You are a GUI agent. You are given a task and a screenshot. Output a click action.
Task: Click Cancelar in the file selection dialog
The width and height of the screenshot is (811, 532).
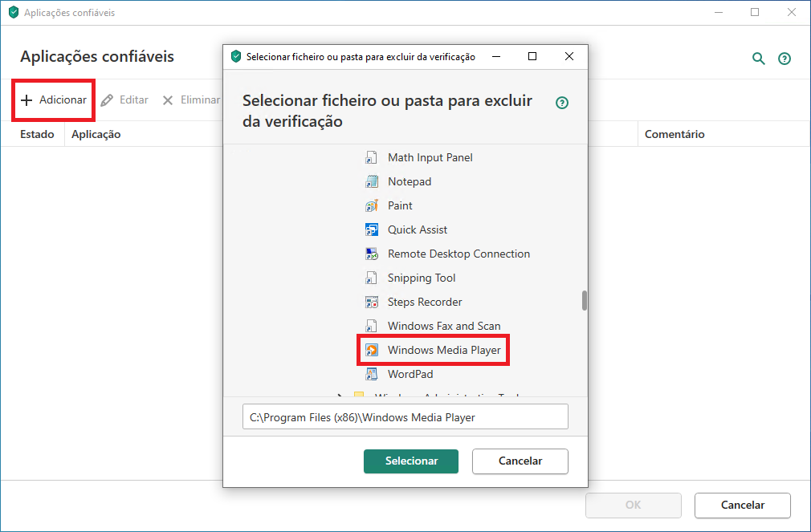520,461
